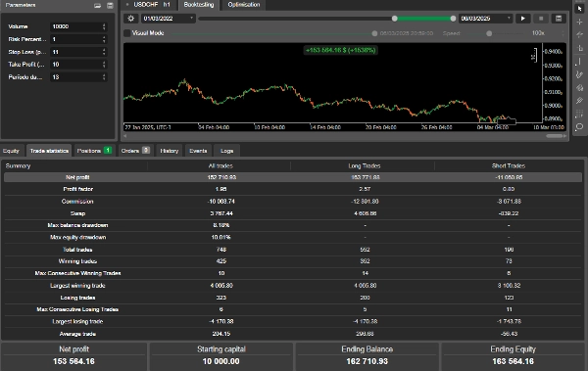
Task: Select the ellipse shape tool
Action: [x=579, y=126]
